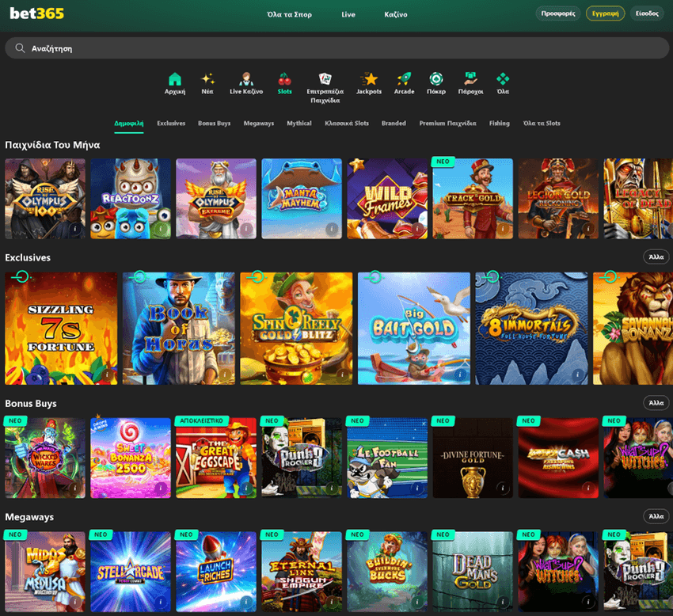Open the Cash game in Bonus Buys
Screen dimensions: 673x616
click(558, 458)
